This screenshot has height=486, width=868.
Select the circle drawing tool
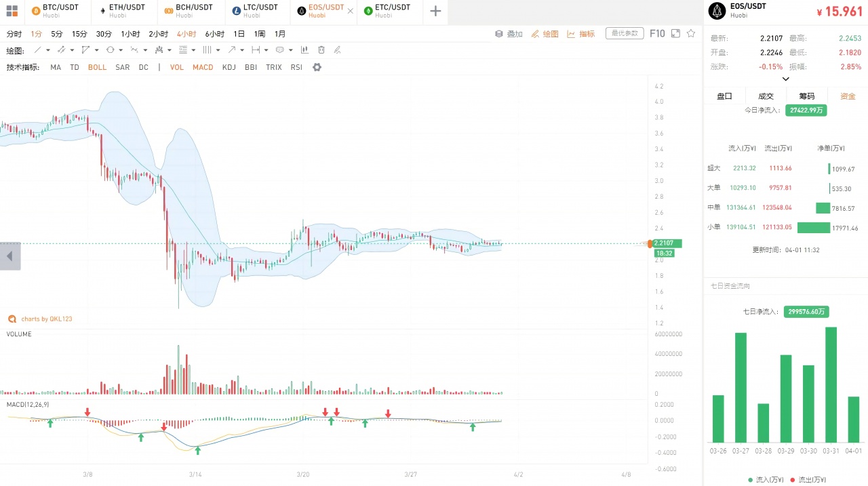[x=110, y=49]
